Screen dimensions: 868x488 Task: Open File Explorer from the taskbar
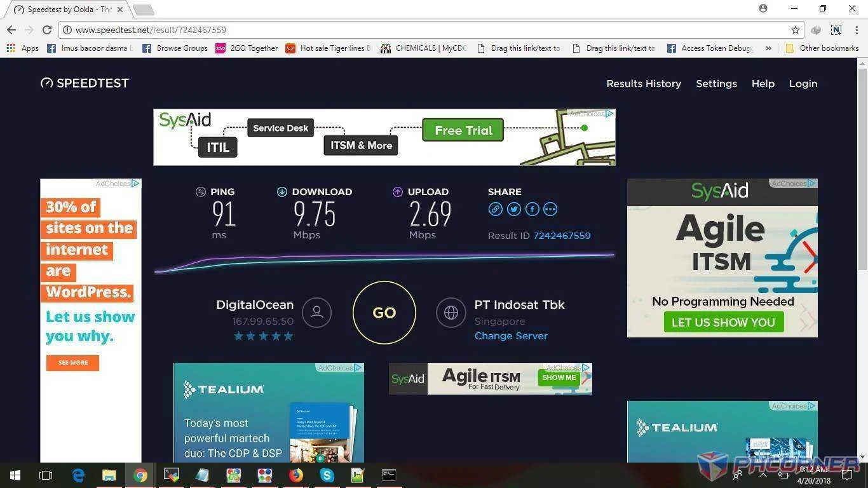click(x=109, y=475)
